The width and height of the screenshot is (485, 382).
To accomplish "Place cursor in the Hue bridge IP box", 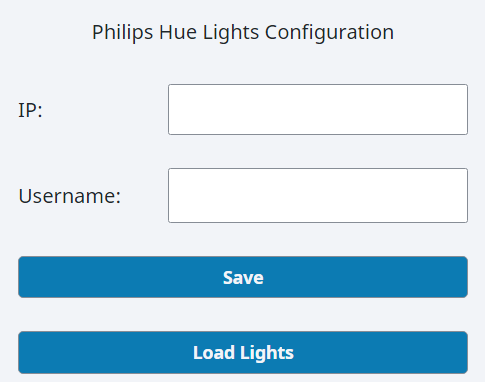I will pos(318,109).
